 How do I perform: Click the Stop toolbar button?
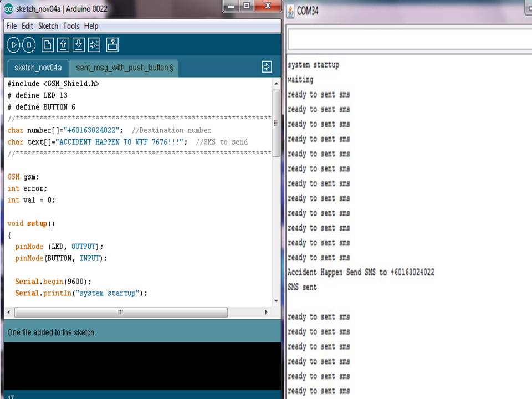click(x=29, y=45)
